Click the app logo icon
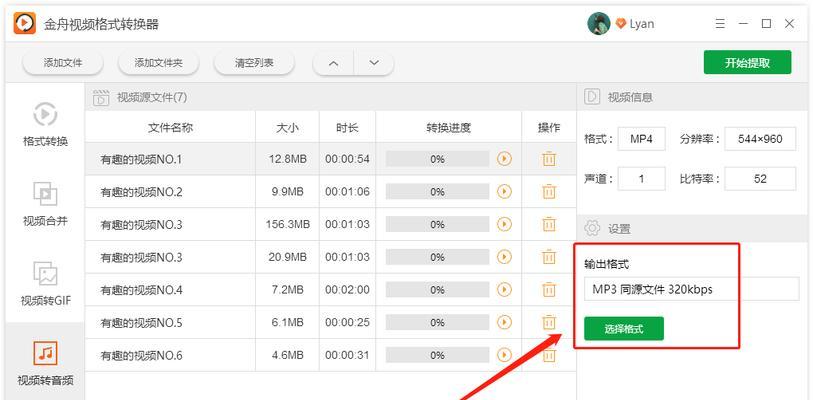The height and width of the screenshot is (400, 813). 24,23
